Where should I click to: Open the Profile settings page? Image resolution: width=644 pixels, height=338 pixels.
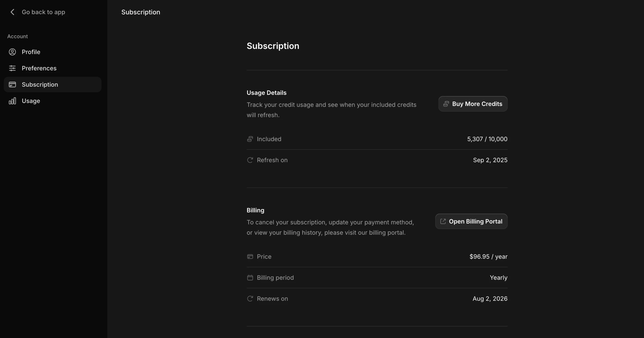coord(31,52)
